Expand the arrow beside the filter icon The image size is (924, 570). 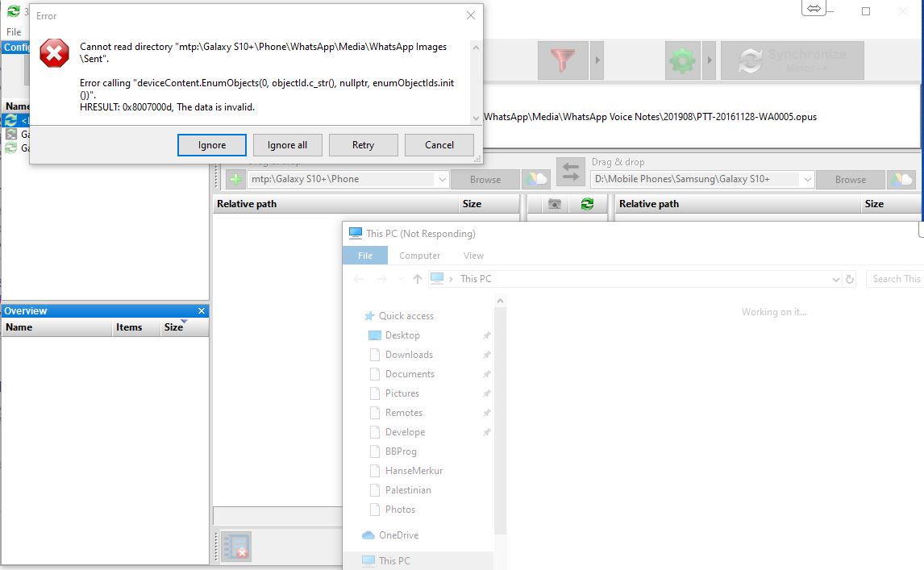[597, 60]
